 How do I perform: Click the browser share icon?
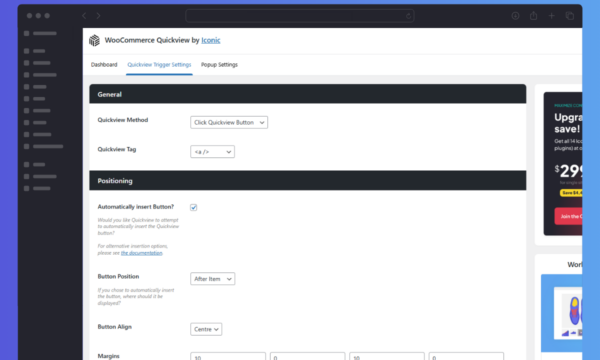(x=533, y=16)
